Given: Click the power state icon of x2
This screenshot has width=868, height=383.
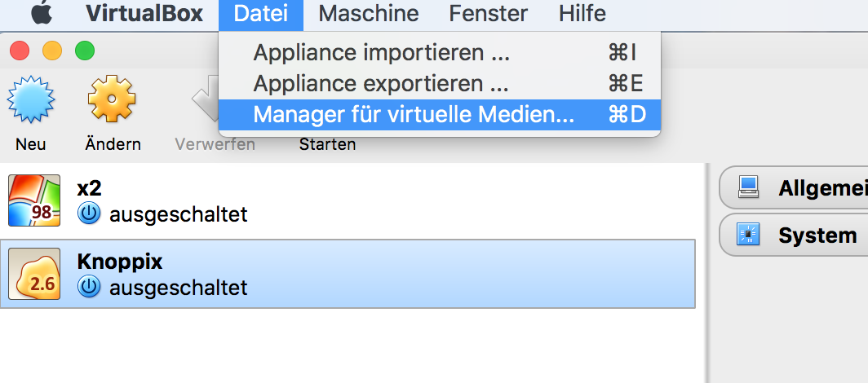Looking at the screenshot, I should (x=89, y=214).
